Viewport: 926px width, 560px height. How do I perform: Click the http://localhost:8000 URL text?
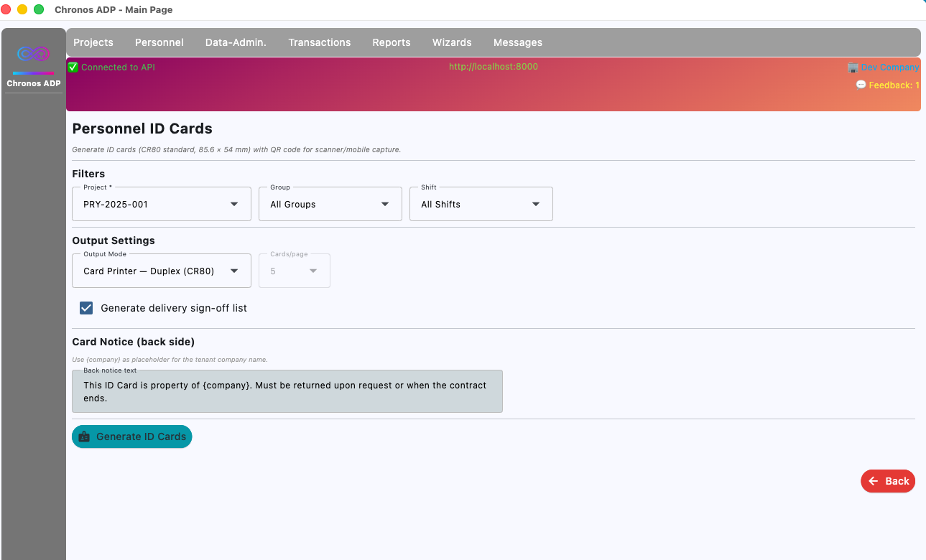tap(494, 67)
